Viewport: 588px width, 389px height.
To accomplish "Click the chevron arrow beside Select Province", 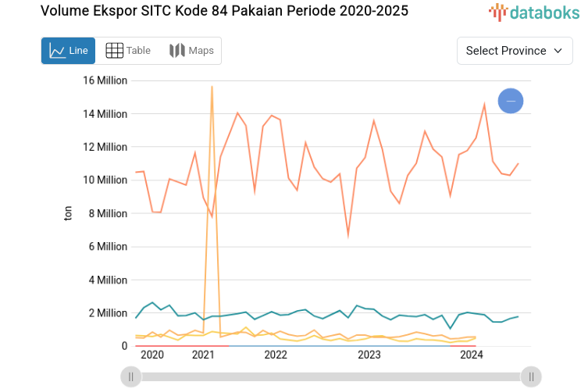I will pyautogui.click(x=558, y=51).
